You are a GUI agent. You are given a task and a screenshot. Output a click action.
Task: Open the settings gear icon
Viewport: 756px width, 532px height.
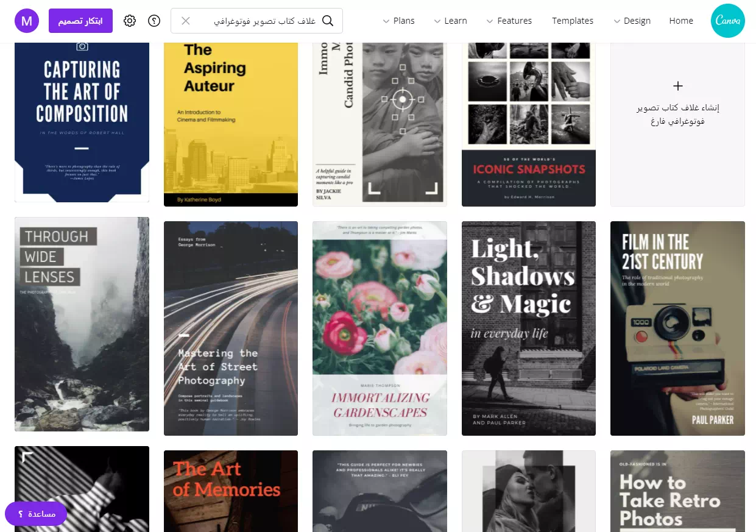point(130,21)
